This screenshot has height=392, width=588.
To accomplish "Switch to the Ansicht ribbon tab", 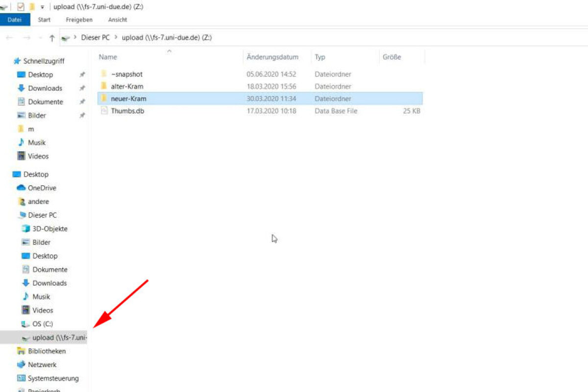I will tap(118, 20).
